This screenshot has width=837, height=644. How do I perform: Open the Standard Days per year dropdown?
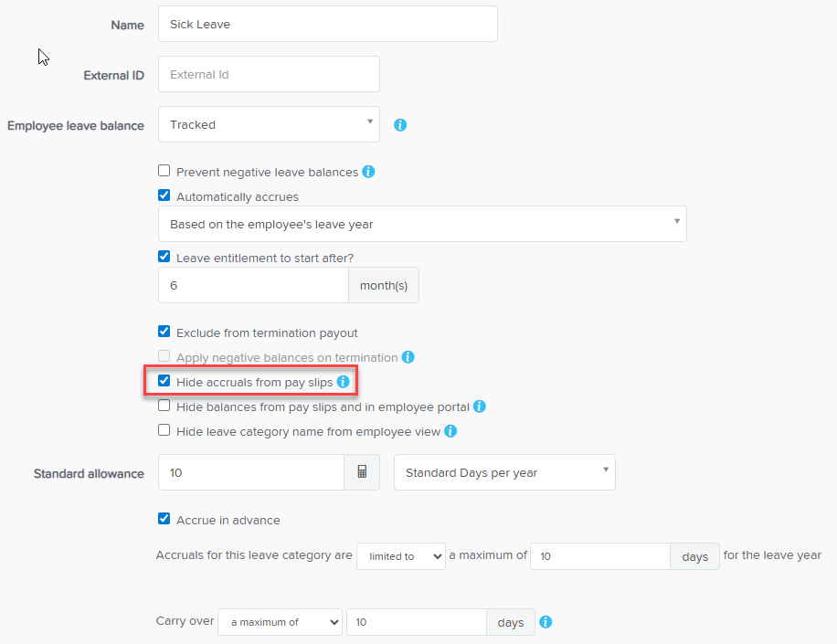(x=504, y=472)
